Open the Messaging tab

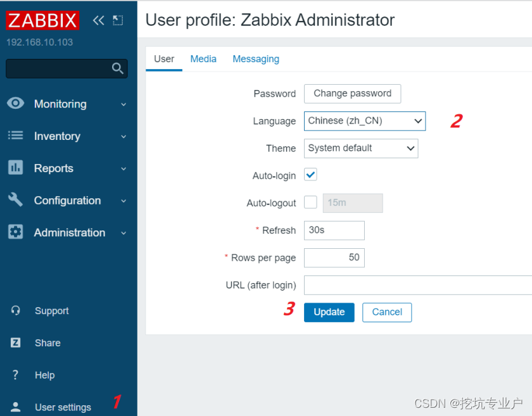[256, 58]
